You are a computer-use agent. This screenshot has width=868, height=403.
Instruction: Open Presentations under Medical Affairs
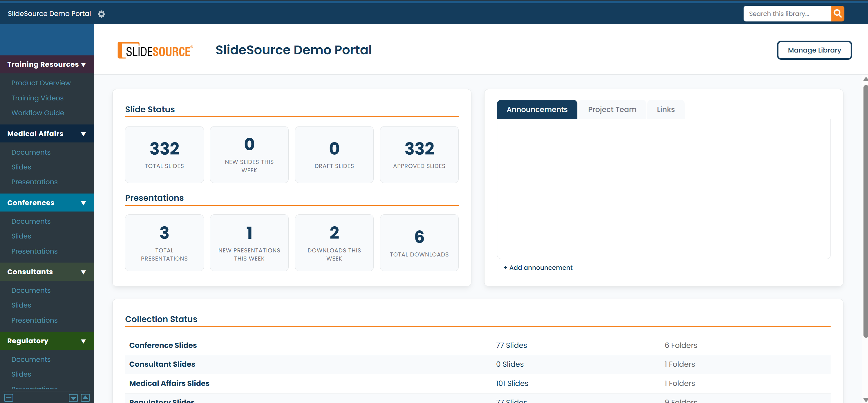pos(34,182)
